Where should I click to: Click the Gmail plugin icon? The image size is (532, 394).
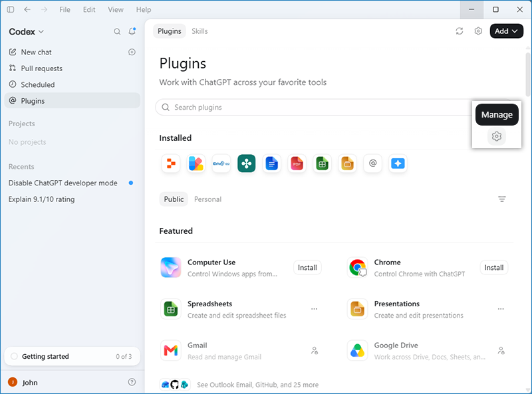pyautogui.click(x=171, y=350)
